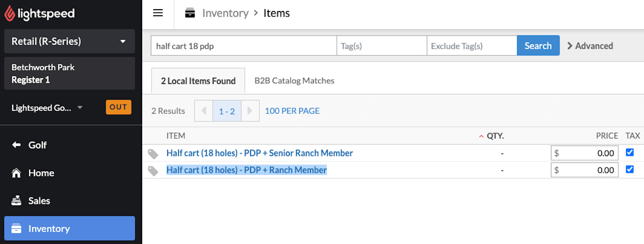The height and width of the screenshot is (244, 644).
Task: Click the Exclude Tag(s) input field
Action: coord(472,46)
